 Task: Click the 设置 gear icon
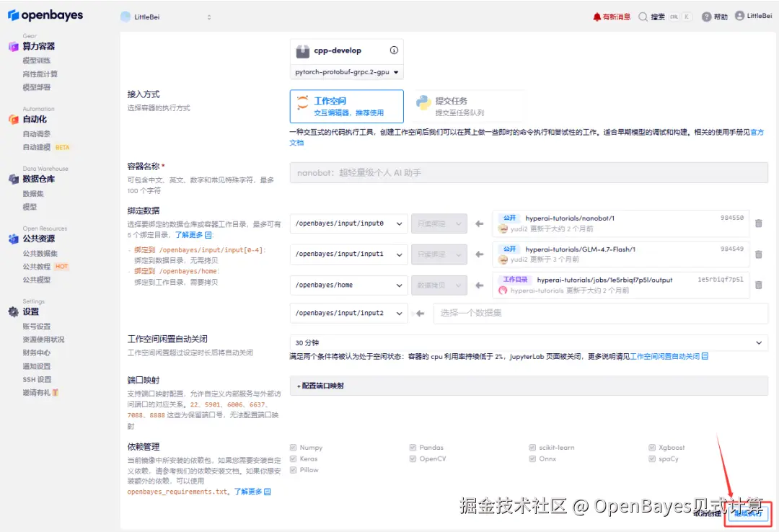point(14,312)
